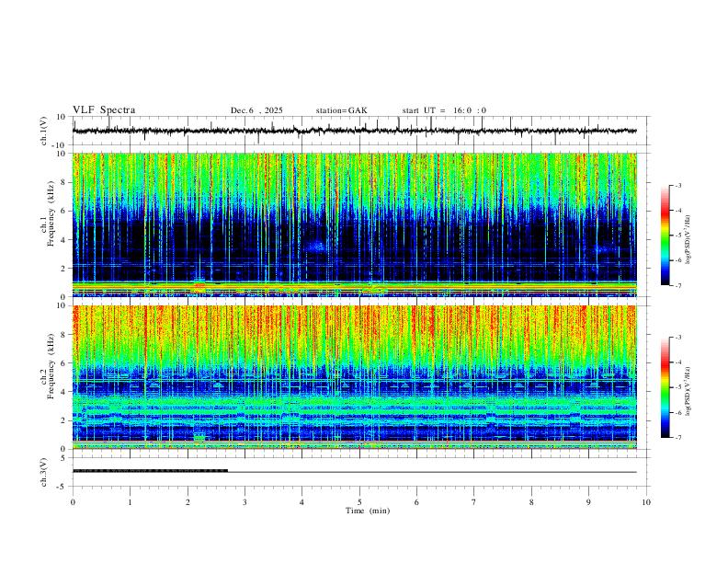Click the ch.1 'Frequency (kHz)' axis label
The width and height of the screenshot is (728, 563).
tap(50, 213)
